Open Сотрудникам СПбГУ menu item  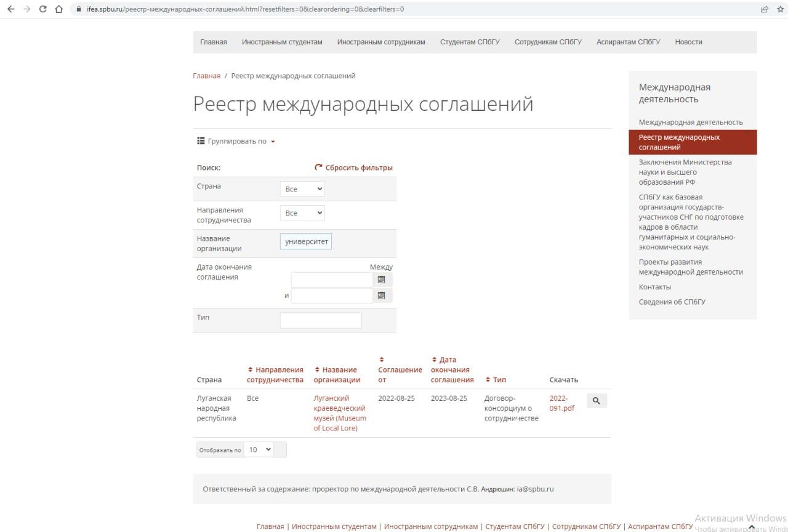548,42
